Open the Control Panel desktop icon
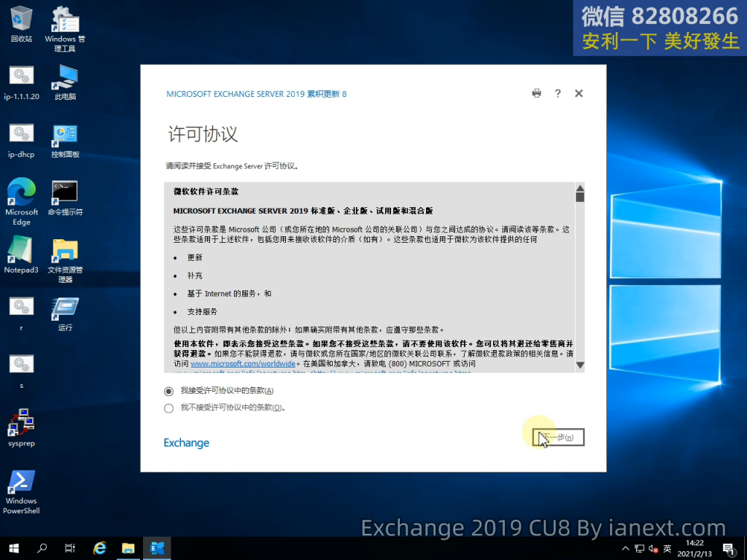The height and width of the screenshot is (560, 747). click(65, 139)
